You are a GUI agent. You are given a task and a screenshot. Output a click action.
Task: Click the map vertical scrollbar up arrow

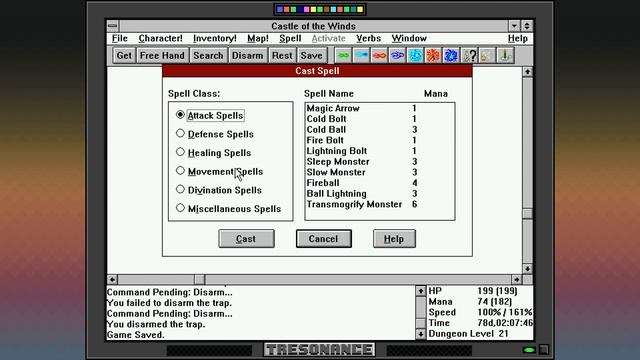[527, 72]
